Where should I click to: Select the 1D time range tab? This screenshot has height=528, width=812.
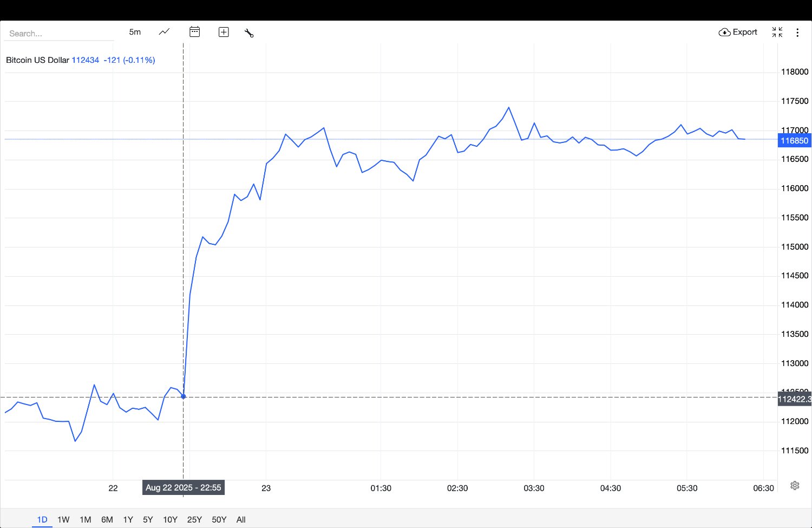tap(42, 519)
